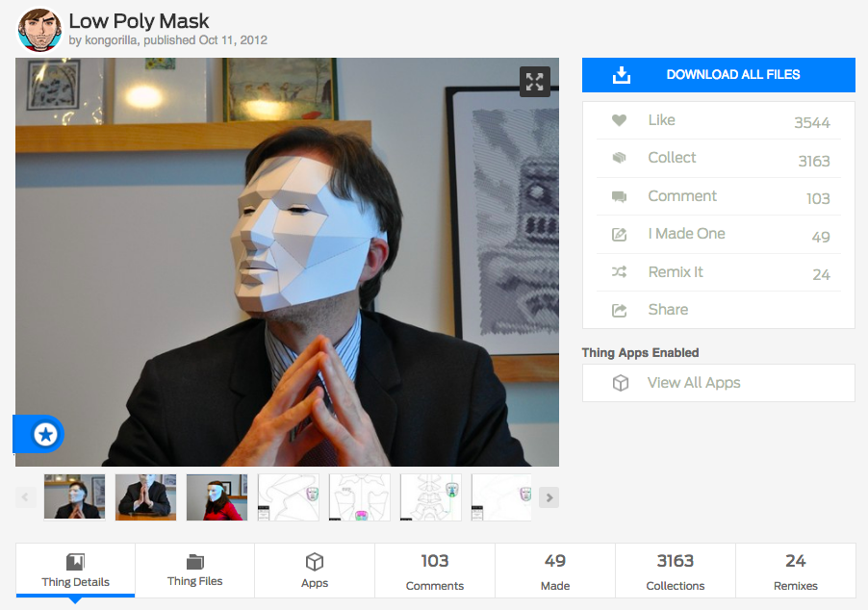The width and height of the screenshot is (868, 610).
Task: Select fourth thumbnail, first pattern sheet
Action: click(289, 497)
